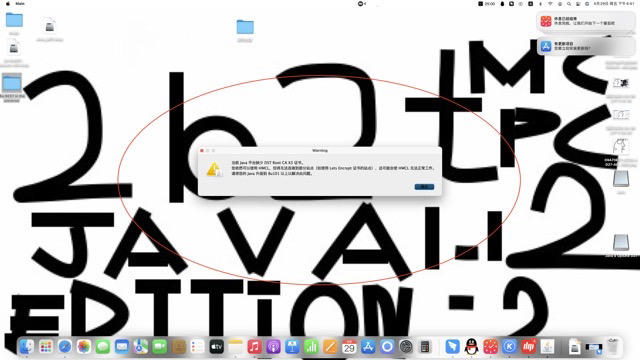Launch Safari from the dock
This screenshot has height=360, width=640.
point(65,347)
